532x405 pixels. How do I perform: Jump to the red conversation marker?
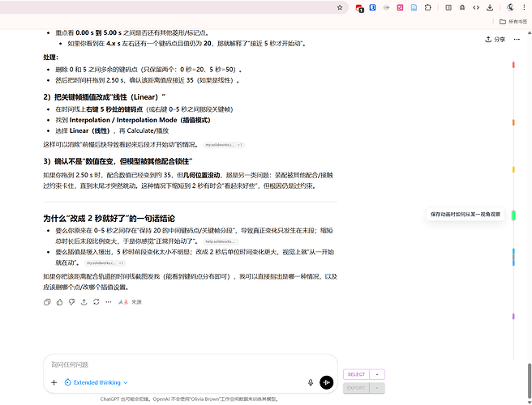tap(513, 65)
